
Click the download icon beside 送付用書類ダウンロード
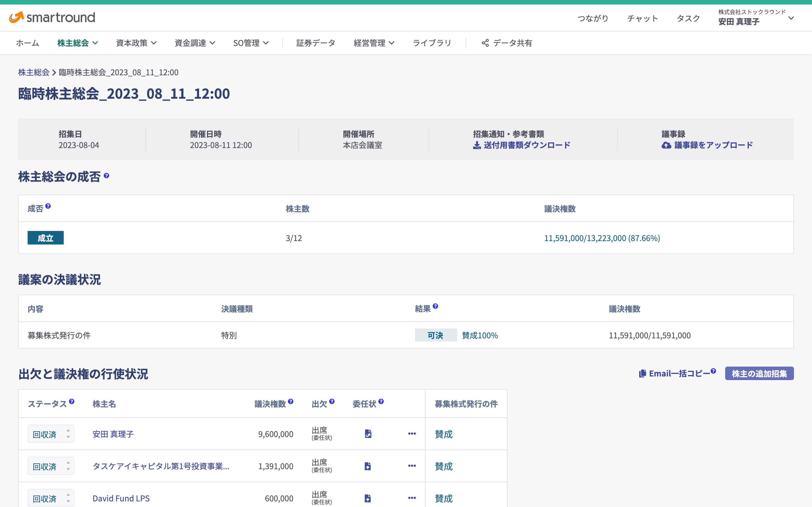(x=476, y=145)
